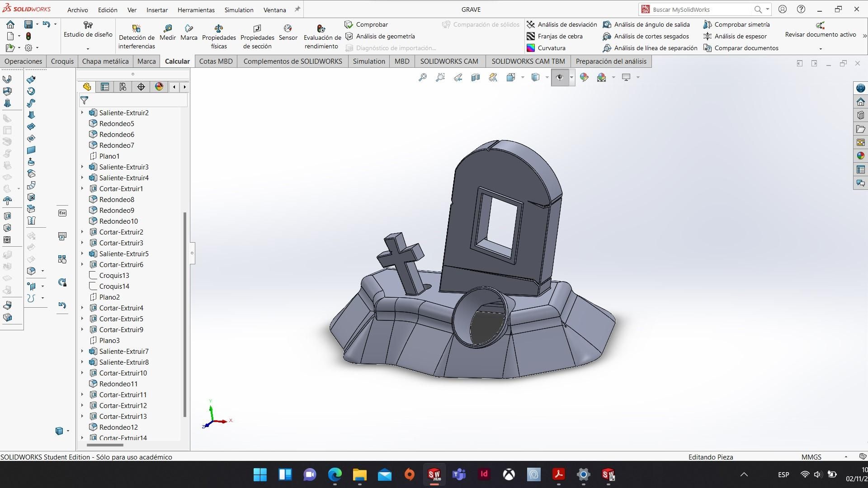Expand the Cortar-Extruir10 feature node

[x=82, y=373]
